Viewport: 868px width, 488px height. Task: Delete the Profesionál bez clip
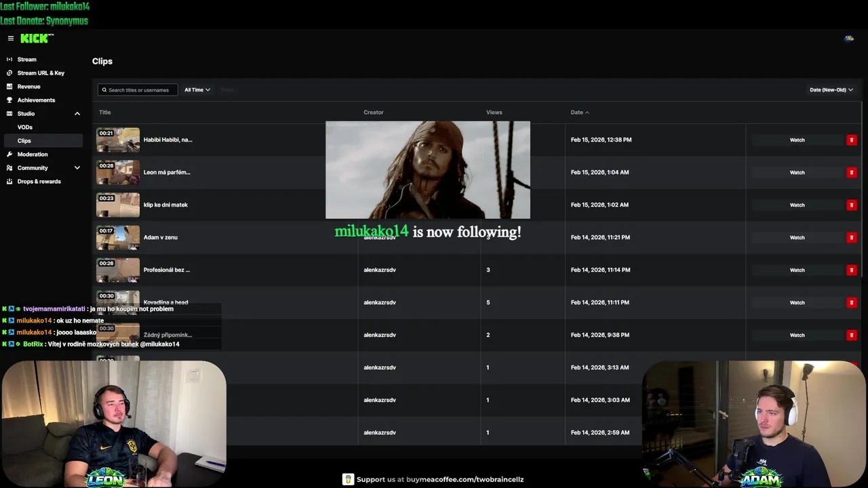(852, 270)
